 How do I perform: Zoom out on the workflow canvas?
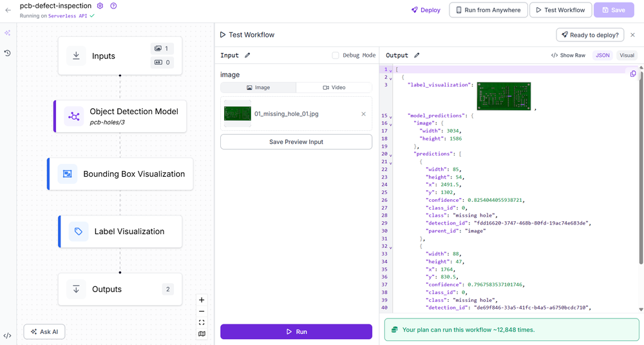pos(202,311)
